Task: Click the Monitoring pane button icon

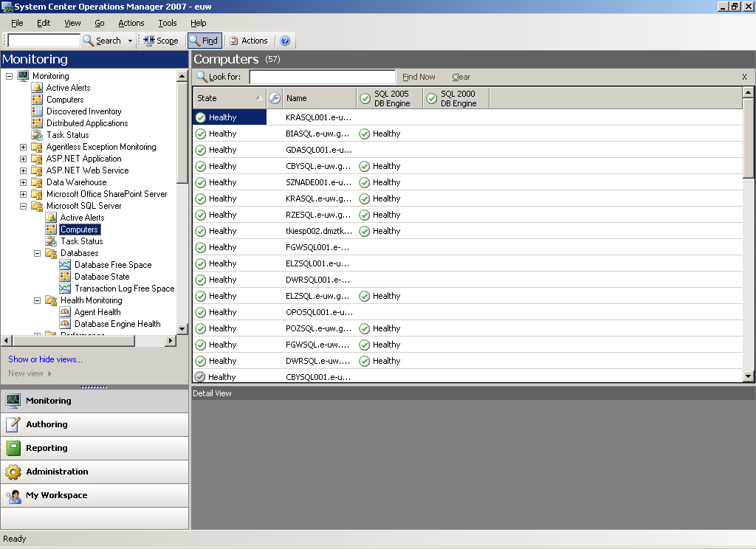Action: point(13,401)
